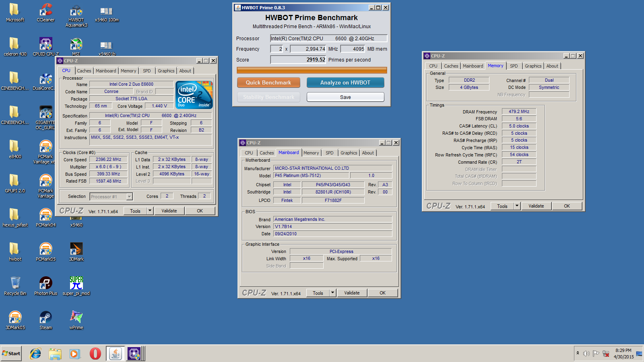This screenshot has height=362, width=644.
Task: Open the Microsoft desktop folder
Action: (x=15, y=12)
